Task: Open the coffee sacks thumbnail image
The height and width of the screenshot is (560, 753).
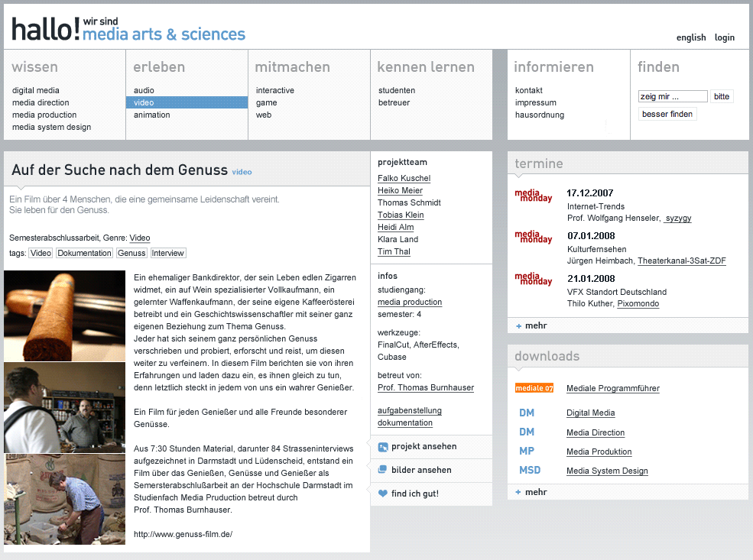Action: coord(64,499)
